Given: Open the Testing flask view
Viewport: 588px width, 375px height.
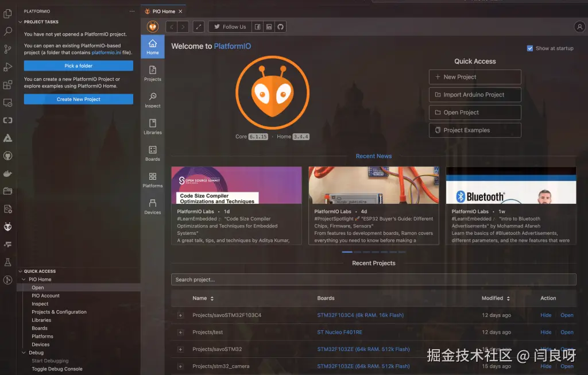Looking at the screenshot, I should (7, 262).
